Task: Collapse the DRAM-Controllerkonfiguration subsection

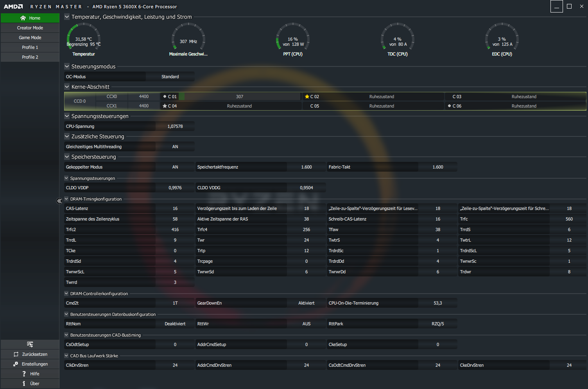Action: (x=66, y=294)
